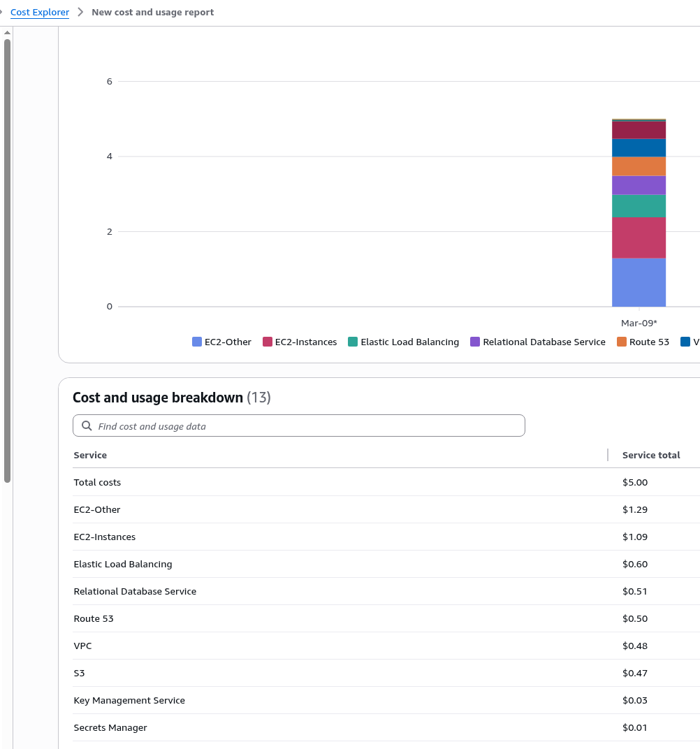Open the Cost Explorer breadcrumb link
The width and height of the screenshot is (700, 749).
pos(40,12)
